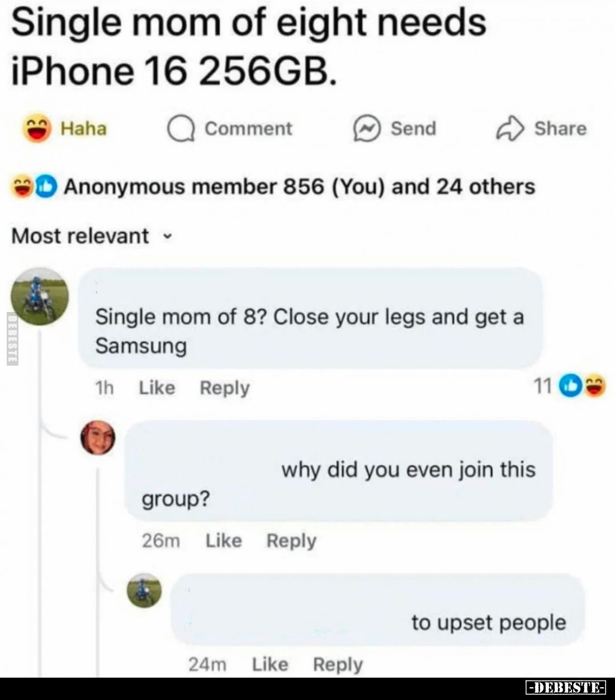Image resolution: width=615 pixels, height=700 pixels.
Task: Click the Messenger Send icon
Action: click(x=366, y=129)
